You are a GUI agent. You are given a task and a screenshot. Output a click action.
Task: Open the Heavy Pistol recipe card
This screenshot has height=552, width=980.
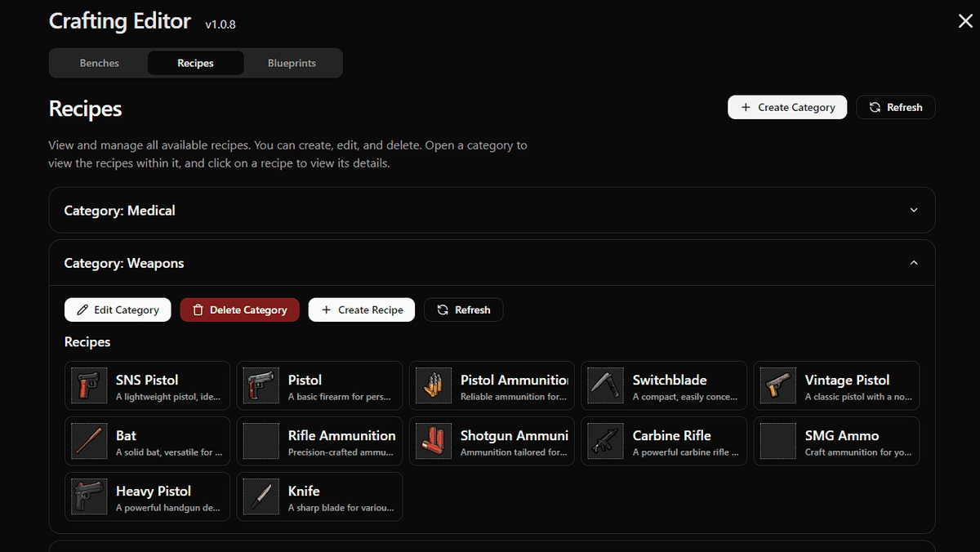pyautogui.click(x=147, y=496)
